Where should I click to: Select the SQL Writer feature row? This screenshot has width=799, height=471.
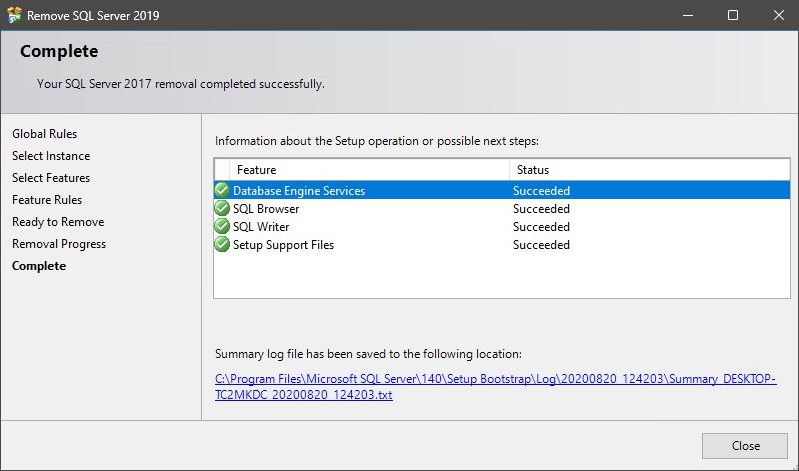coord(502,226)
